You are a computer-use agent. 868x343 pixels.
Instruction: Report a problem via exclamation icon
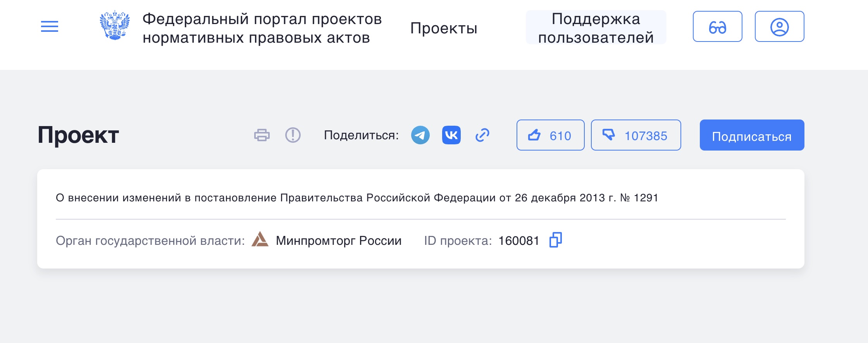pyautogui.click(x=293, y=135)
